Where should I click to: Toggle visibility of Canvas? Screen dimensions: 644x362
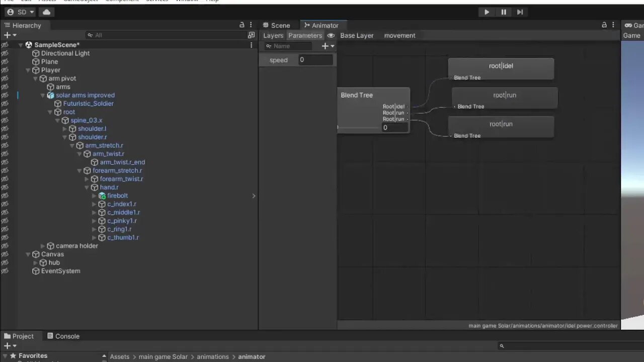point(5,254)
